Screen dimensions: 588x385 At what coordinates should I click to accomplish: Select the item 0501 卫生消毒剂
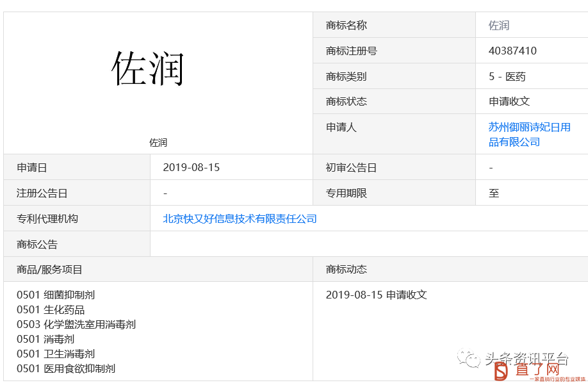point(56,354)
